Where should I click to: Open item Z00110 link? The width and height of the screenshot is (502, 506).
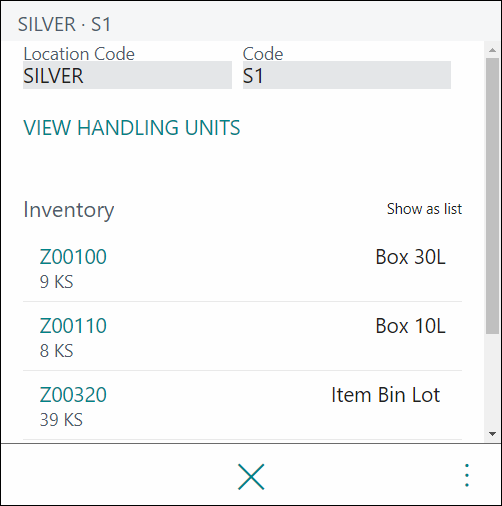(73, 326)
